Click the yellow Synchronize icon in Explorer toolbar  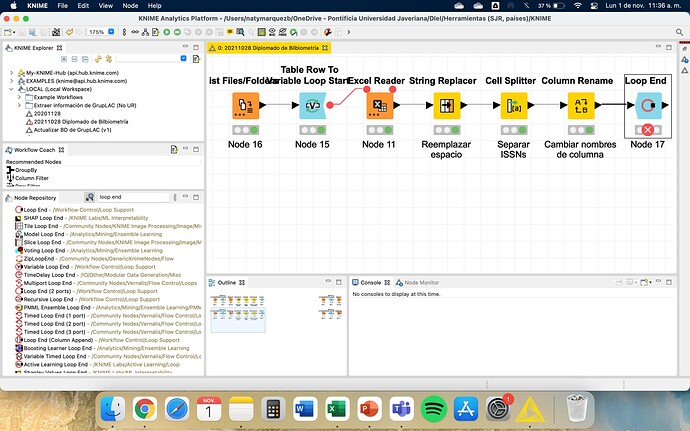pyautogui.click(x=98, y=59)
